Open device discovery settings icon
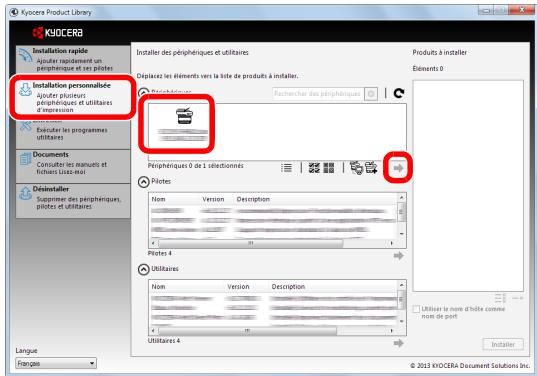 tap(356, 168)
